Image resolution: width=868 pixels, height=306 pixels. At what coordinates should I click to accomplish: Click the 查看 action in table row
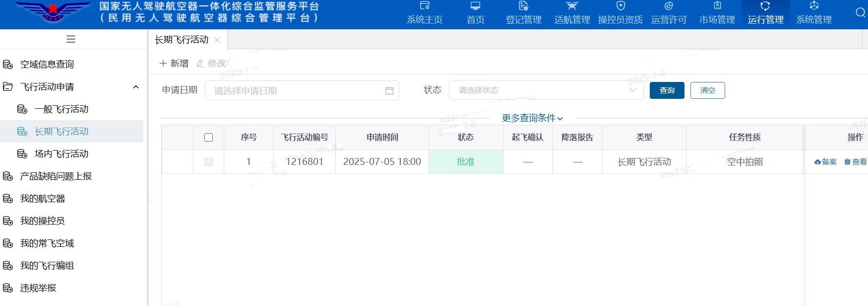(856, 162)
